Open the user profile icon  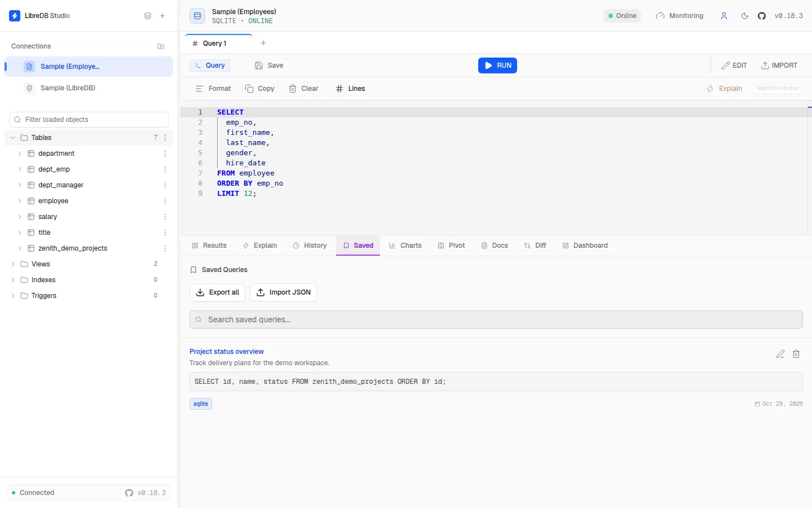(724, 16)
